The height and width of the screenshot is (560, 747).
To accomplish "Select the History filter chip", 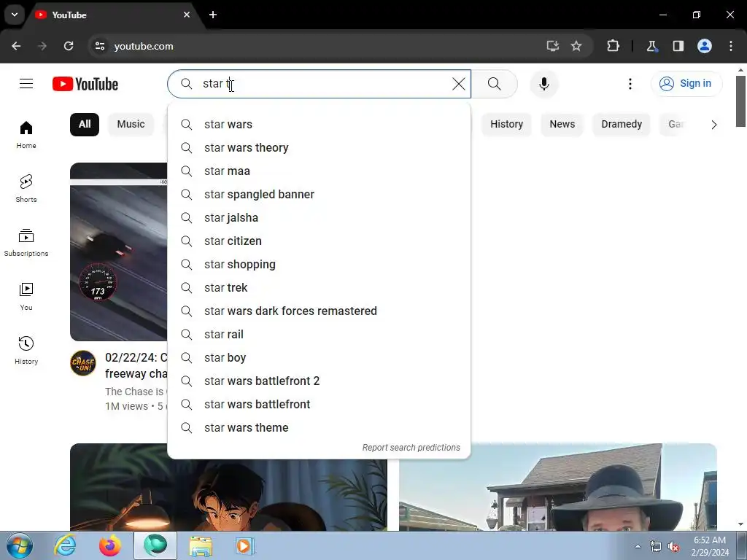I will 506,124.
